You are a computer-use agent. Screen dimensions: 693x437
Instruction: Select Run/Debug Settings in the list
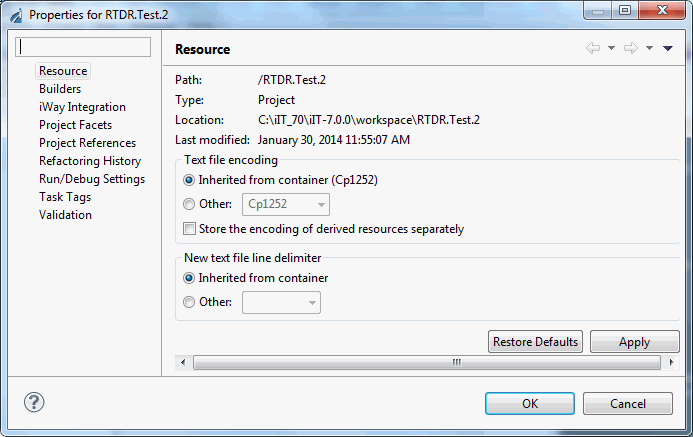pos(92,179)
